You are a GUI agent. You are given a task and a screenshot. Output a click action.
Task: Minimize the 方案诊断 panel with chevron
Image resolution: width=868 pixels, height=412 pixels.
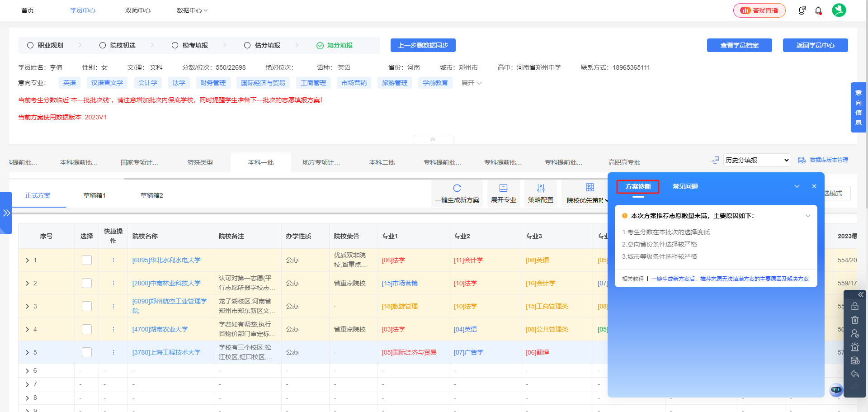click(797, 186)
